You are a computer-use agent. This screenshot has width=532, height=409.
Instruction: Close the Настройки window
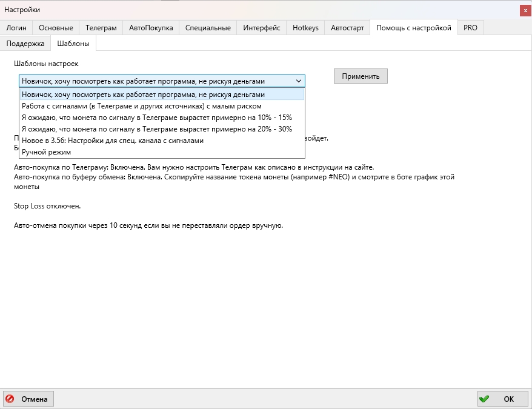coord(525,10)
